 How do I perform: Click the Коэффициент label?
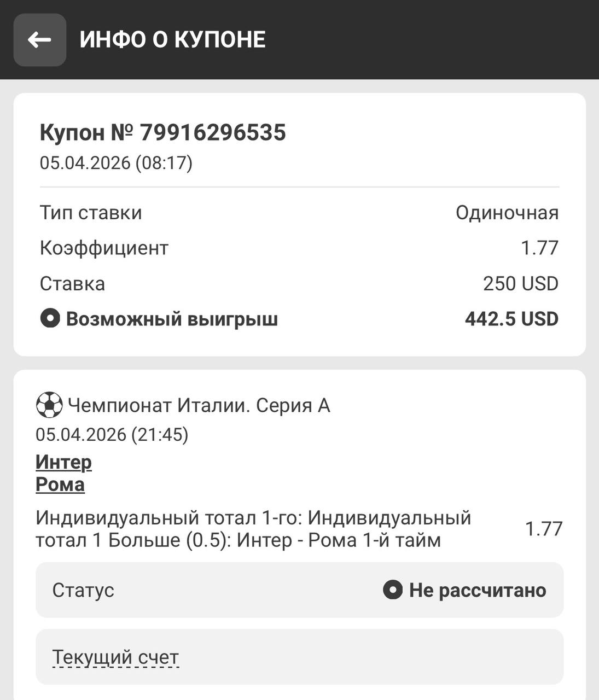pyautogui.click(x=104, y=248)
